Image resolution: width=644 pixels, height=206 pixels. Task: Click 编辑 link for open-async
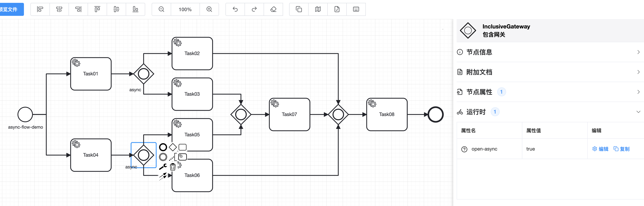click(600, 149)
